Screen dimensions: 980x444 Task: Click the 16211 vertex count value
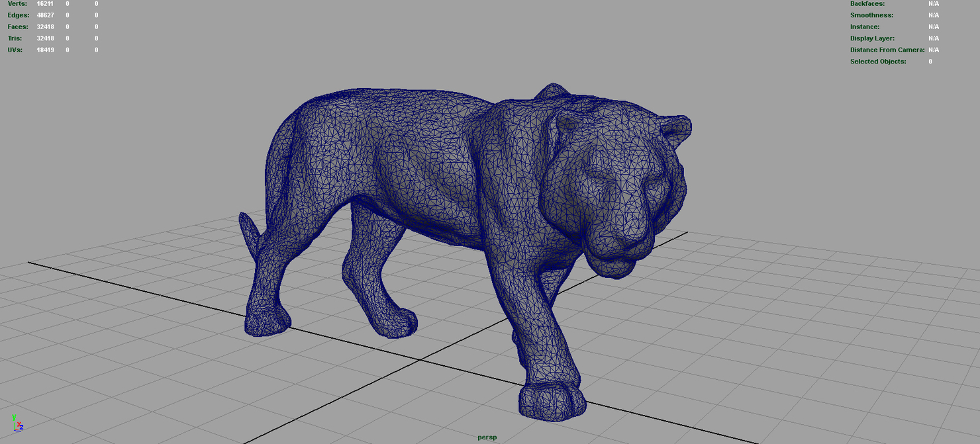[46, 3]
